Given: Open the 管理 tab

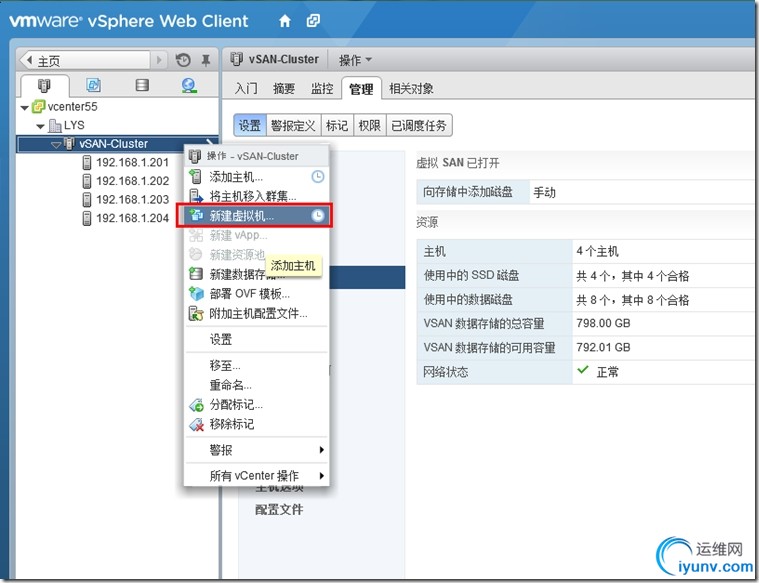Looking at the screenshot, I should pyautogui.click(x=361, y=89).
